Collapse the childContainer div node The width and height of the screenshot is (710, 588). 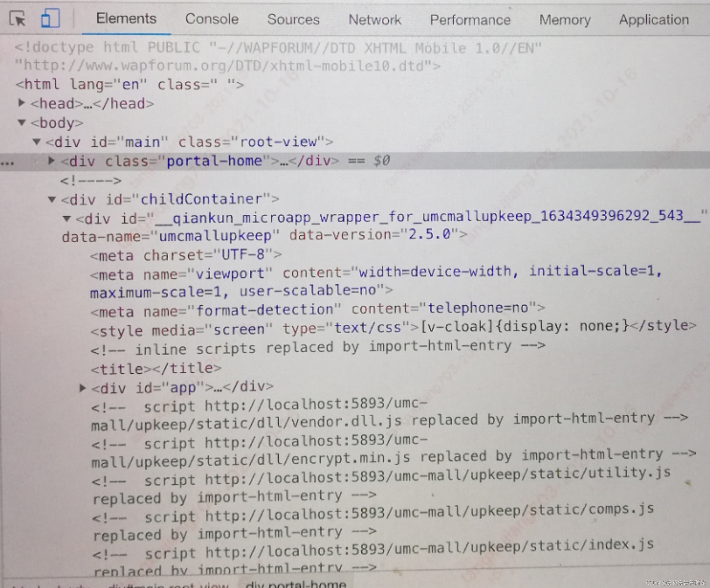pyautogui.click(x=52, y=199)
